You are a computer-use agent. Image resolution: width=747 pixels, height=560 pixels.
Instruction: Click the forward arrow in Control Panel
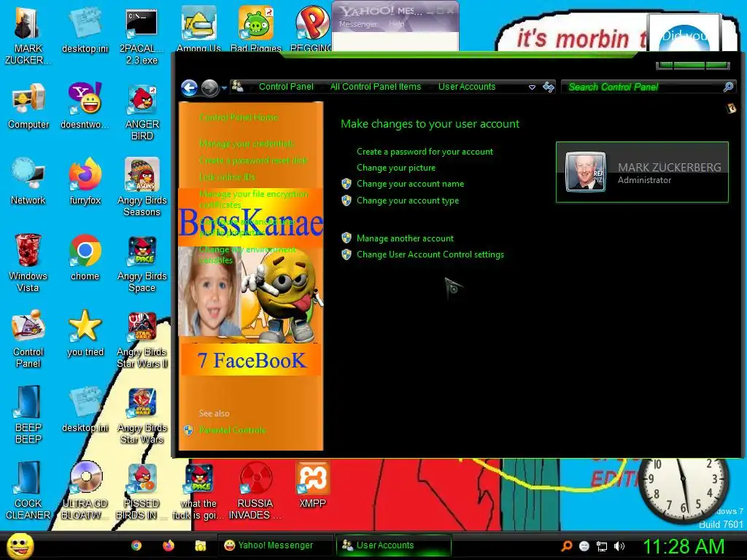click(209, 87)
